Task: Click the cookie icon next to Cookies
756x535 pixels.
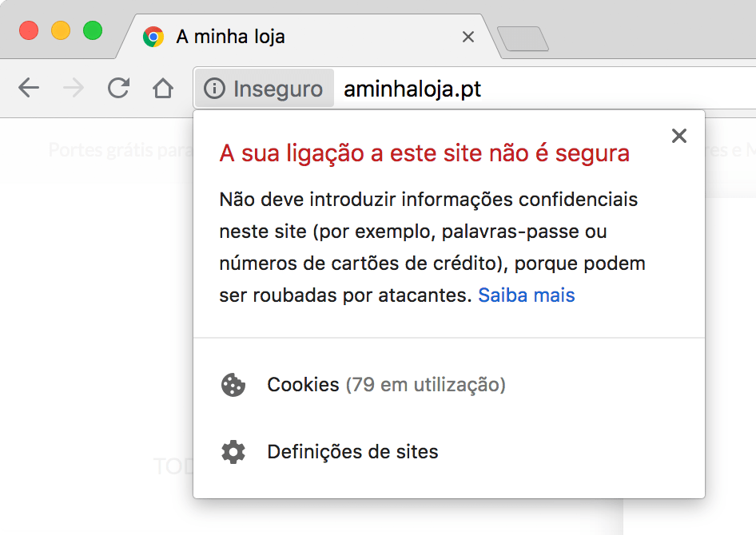Action: click(x=233, y=385)
